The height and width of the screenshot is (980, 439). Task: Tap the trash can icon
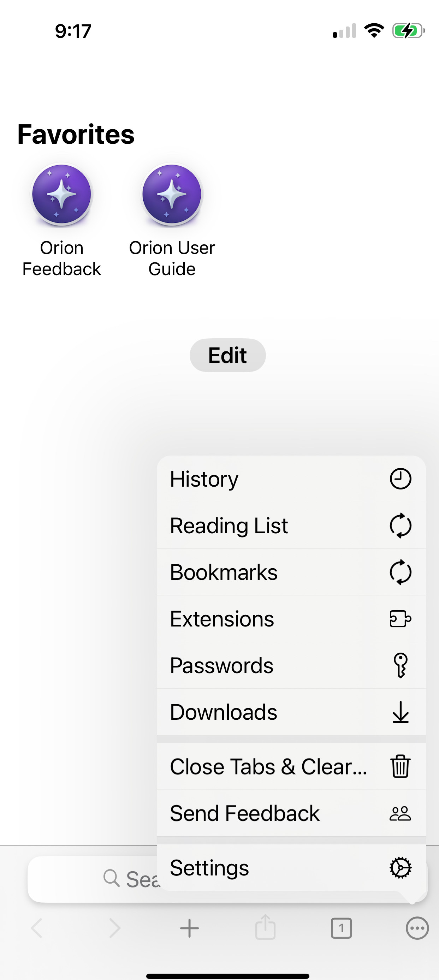[x=400, y=766]
